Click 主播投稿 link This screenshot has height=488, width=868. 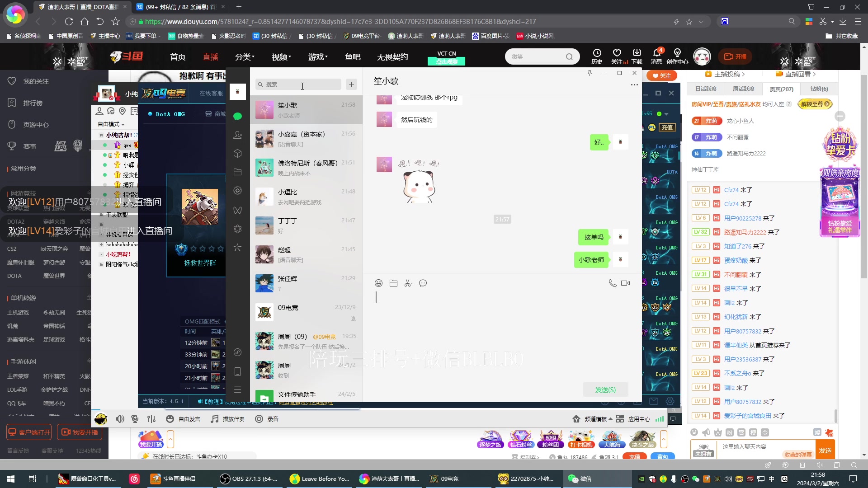pos(725,74)
